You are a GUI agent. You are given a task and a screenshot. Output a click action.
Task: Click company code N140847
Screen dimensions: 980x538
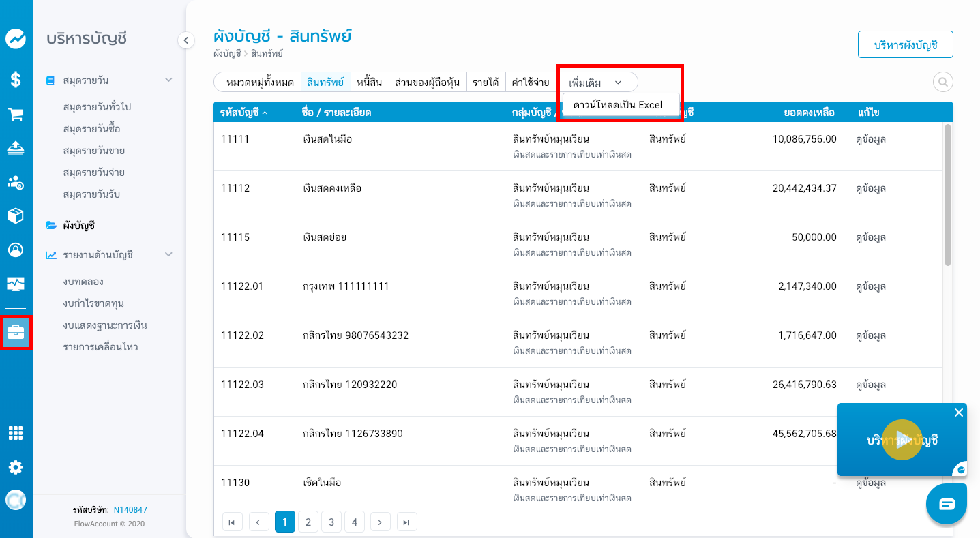coord(130,510)
